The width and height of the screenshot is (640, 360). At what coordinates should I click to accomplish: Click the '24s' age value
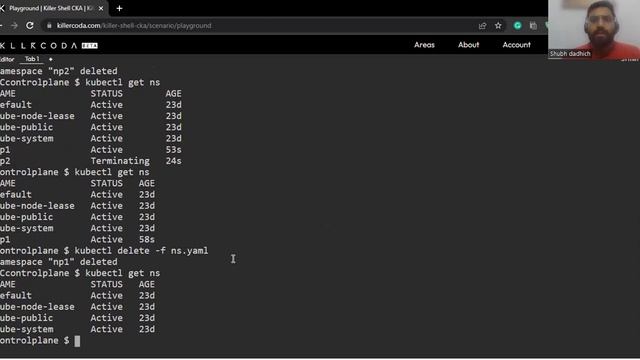[x=173, y=161]
